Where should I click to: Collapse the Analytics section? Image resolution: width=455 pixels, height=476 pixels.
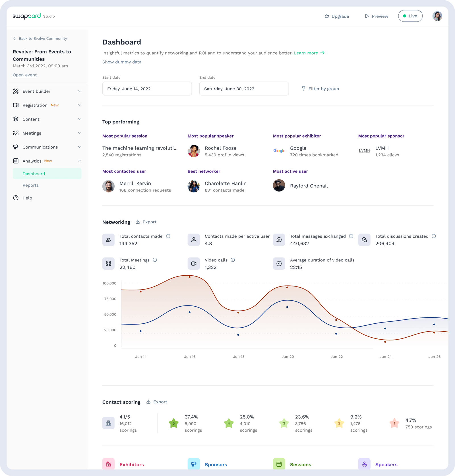[x=80, y=161]
